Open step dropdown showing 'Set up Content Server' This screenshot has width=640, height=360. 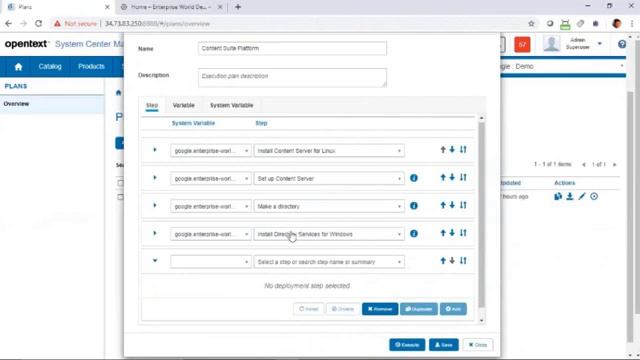(x=329, y=178)
